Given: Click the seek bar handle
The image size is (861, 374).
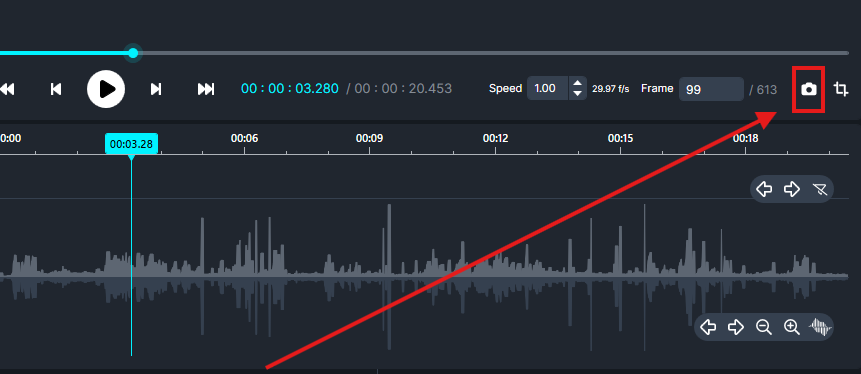Looking at the screenshot, I should 133,53.
